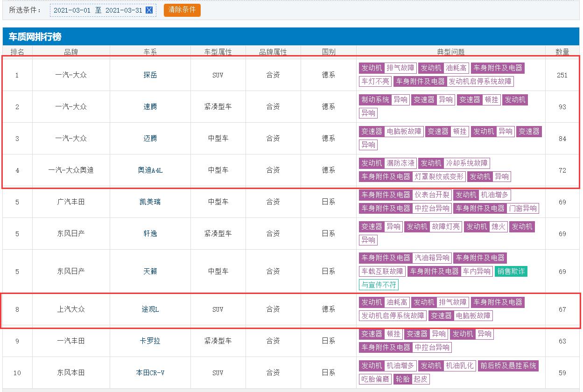Open the 途观L car series link
Viewport: 583px width, 392px height.
pyautogui.click(x=150, y=309)
